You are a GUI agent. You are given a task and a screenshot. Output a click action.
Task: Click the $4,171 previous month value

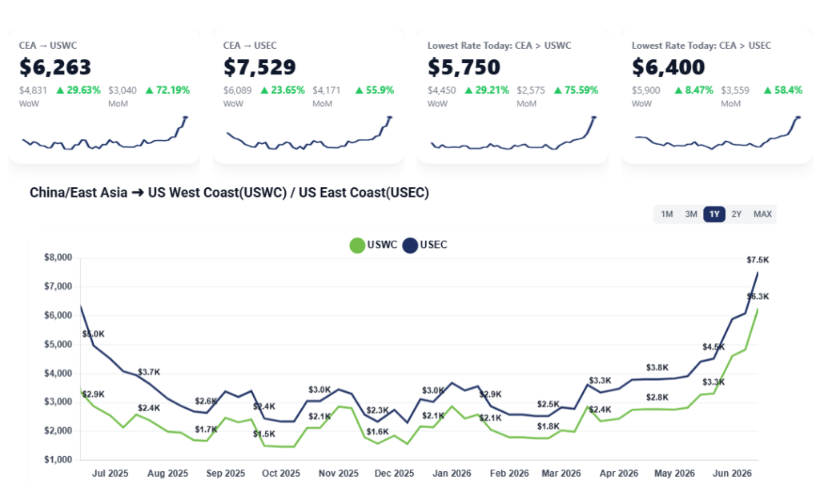click(327, 90)
